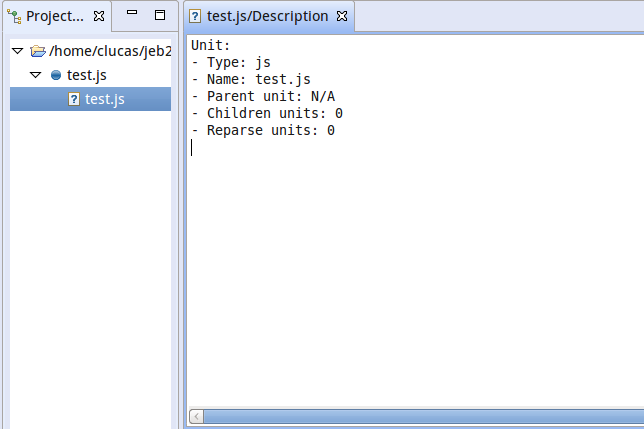The width and height of the screenshot is (644, 429).
Task: Select the /home/clucas/jeb2 project entry
Action: coord(110,51)
